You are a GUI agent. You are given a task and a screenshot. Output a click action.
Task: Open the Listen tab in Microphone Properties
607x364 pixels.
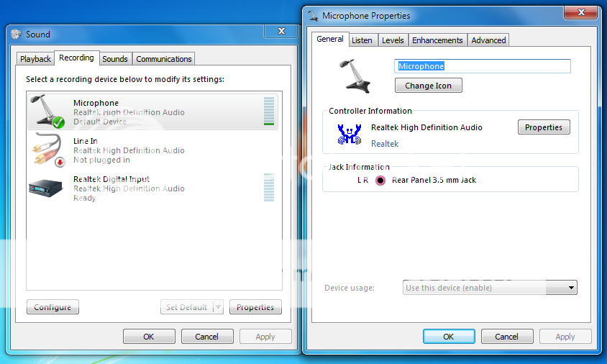362,40
